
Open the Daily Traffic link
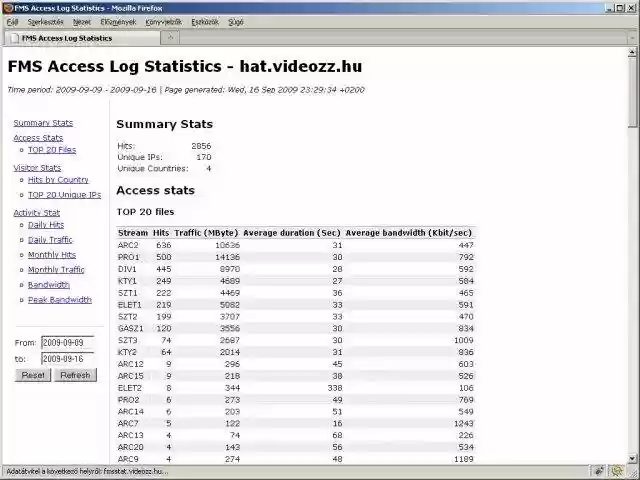pos(50,240)
